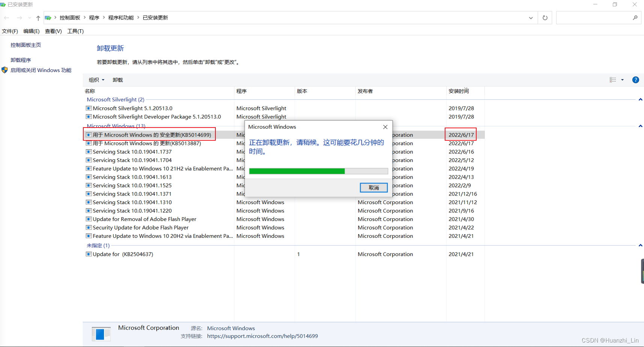
Task: Open view options dropdown arrow
Action: [x=622, y=80]
